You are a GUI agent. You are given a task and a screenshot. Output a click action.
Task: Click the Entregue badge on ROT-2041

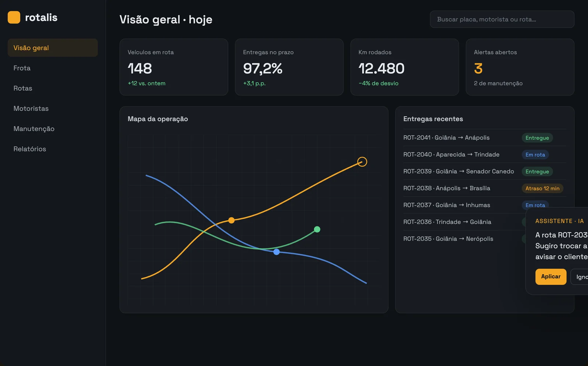(x=537, y=138)
